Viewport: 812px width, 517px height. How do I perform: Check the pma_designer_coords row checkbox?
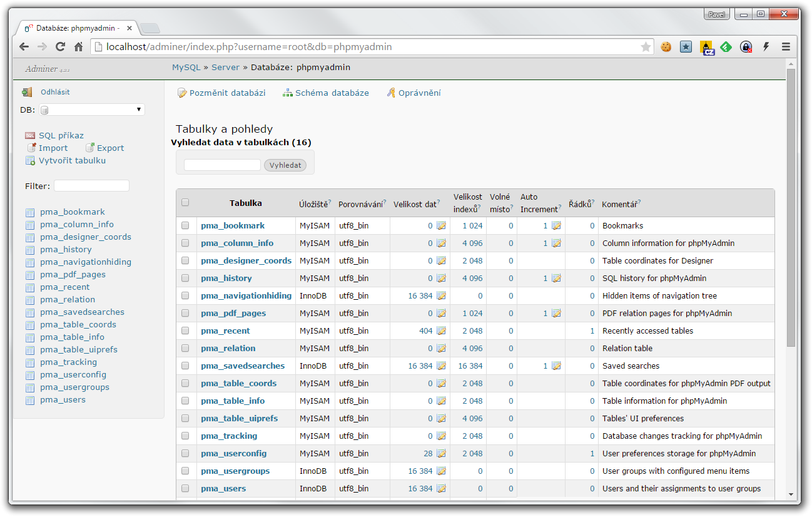tap(185, 260)
